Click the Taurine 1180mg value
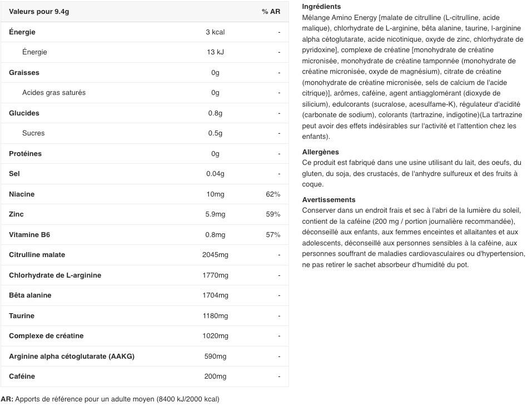The image size is (532, 407). pos(215,316)
